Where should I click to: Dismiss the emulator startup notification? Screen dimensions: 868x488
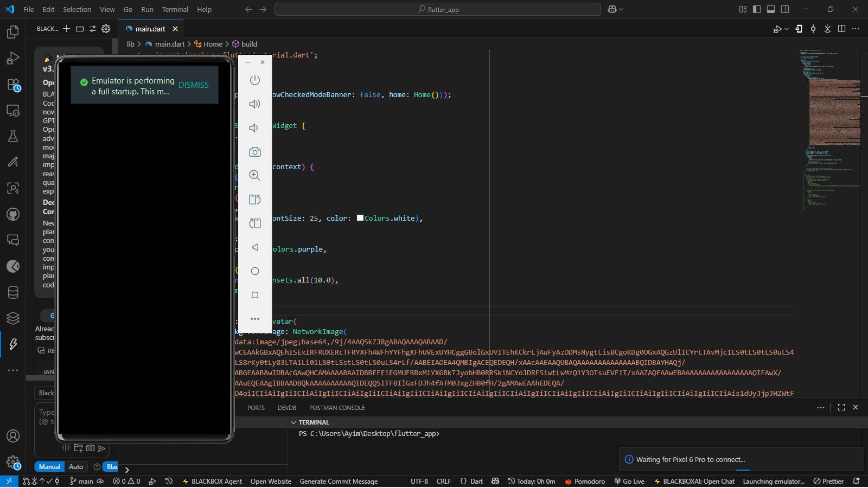pos(193,85)
